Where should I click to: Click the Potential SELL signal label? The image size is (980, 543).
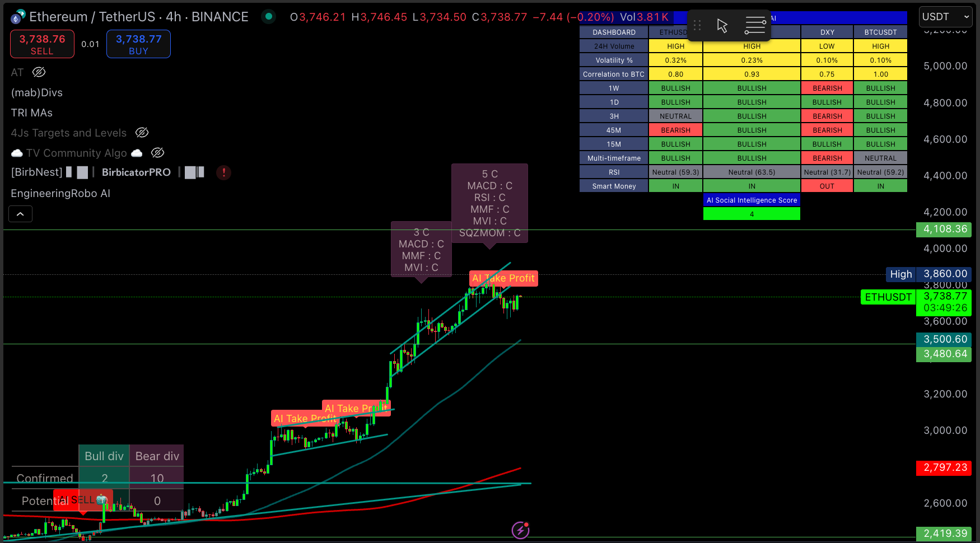83,500
